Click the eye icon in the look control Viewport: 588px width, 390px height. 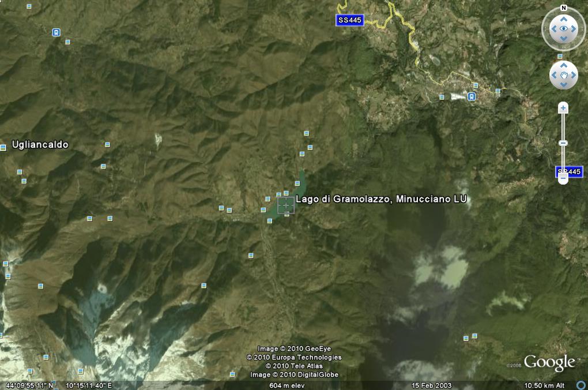[x=564, y=28]
